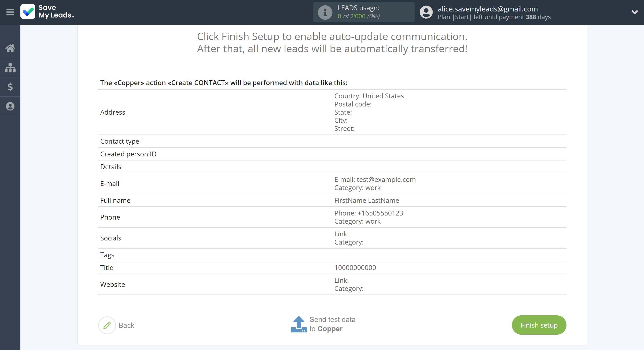644x350 pixels.
Task: Expand the account dropdown chevron
Action: pyautogui.click(x=635, y=12)
